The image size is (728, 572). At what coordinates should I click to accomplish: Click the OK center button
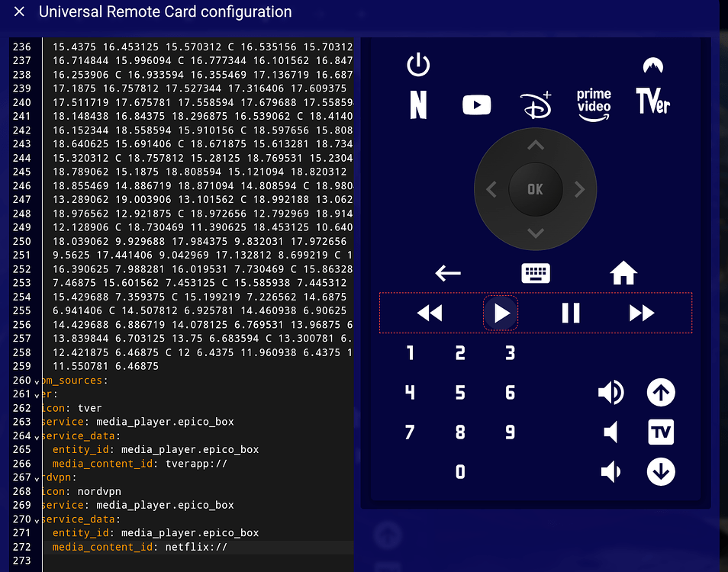click(x=536, y=189)
